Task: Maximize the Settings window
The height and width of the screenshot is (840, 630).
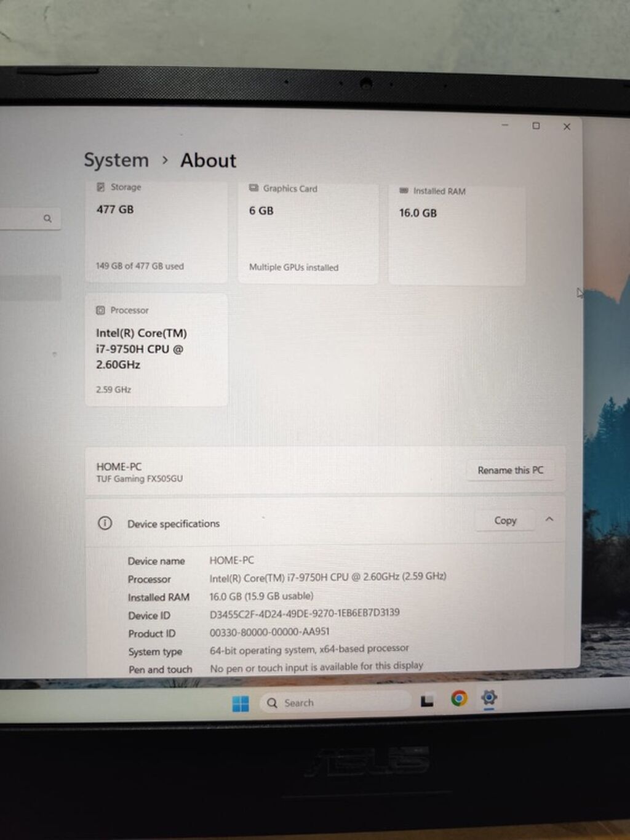Action: click(x=536, y=126)
